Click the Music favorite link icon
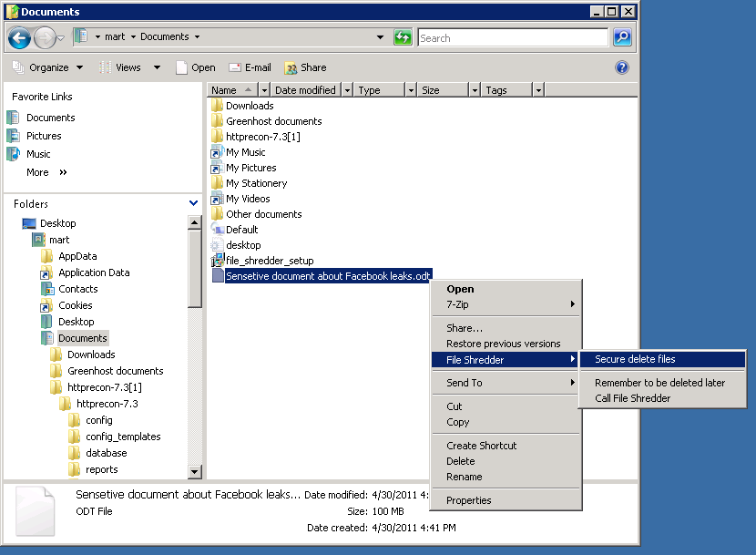This screenshot has height=555, width=756. click(x=14, y=154)
